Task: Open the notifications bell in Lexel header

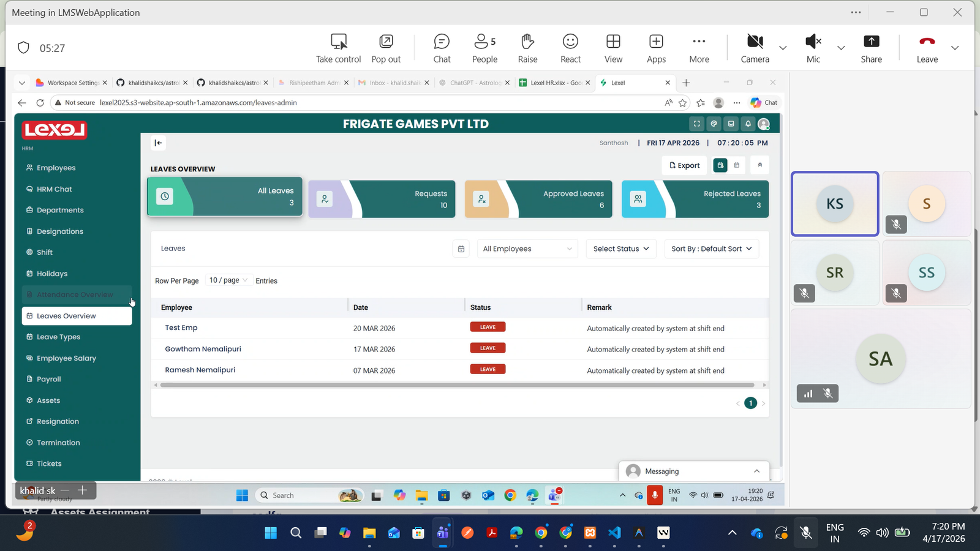Action: click(x=748, y=124)
